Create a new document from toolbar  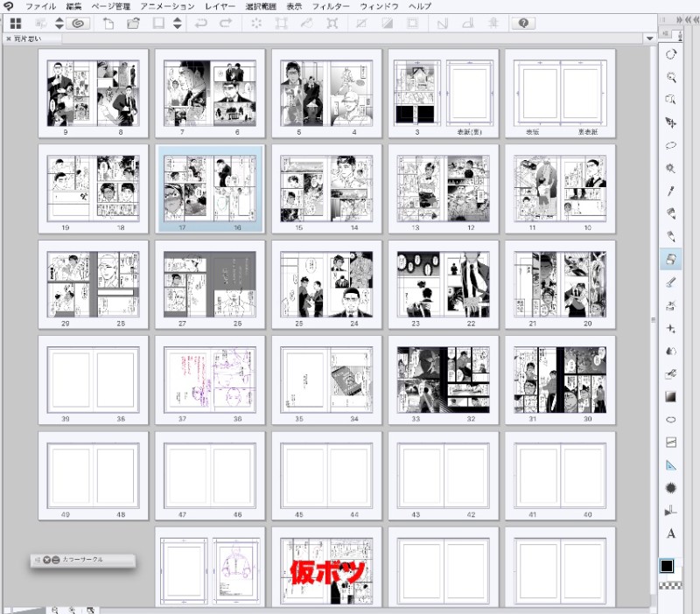108,24
